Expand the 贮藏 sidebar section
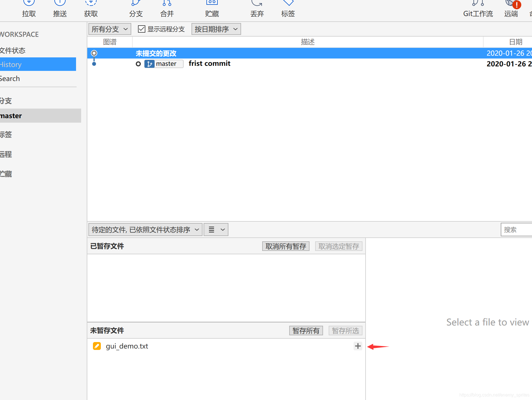 coord(6,174)
